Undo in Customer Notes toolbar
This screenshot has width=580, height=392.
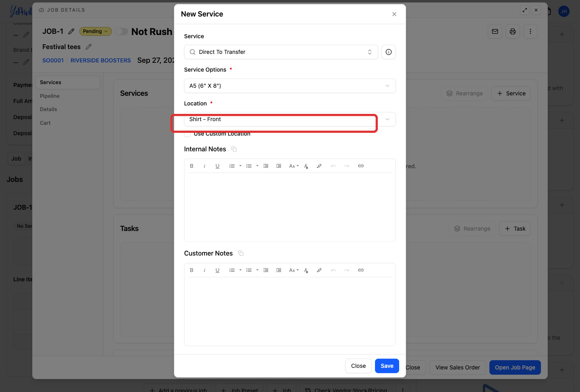coord(333,270)
